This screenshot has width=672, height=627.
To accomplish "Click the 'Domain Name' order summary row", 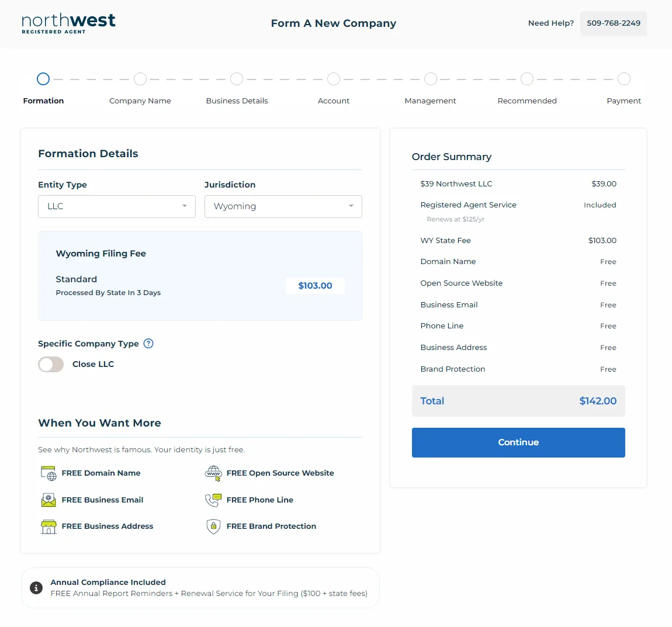I will point(518,262).
